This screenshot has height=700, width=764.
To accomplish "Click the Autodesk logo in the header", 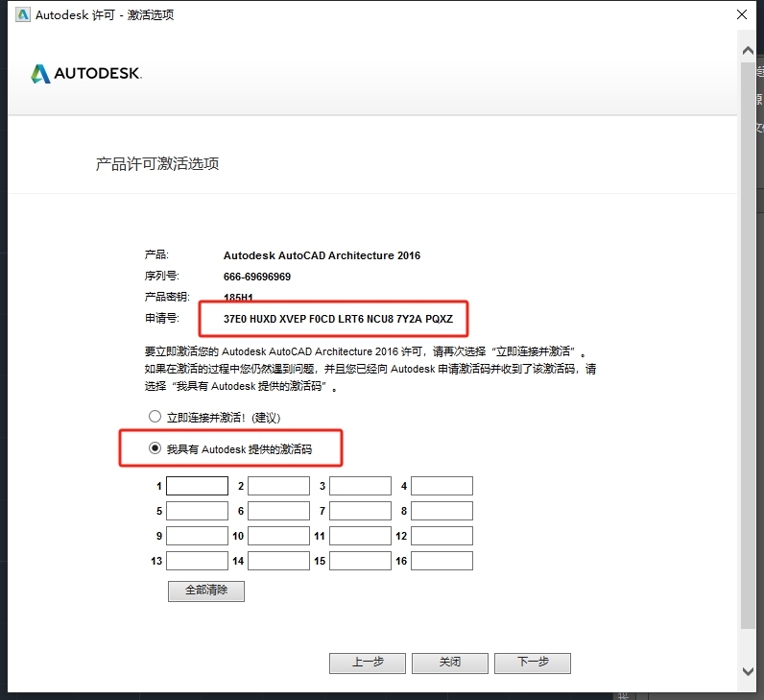I will pyautogui.click(x=86, y=74).
